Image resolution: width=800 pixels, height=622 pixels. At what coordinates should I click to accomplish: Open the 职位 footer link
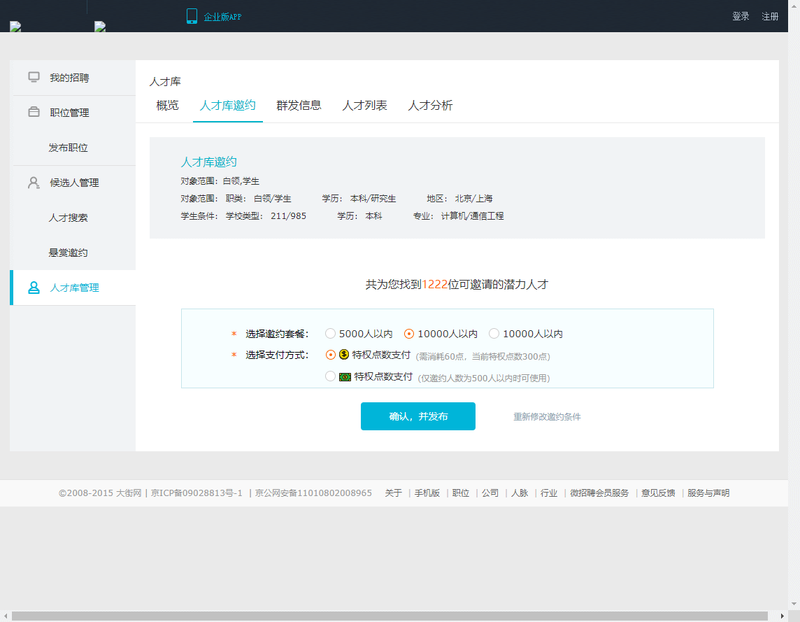(461, 493)
